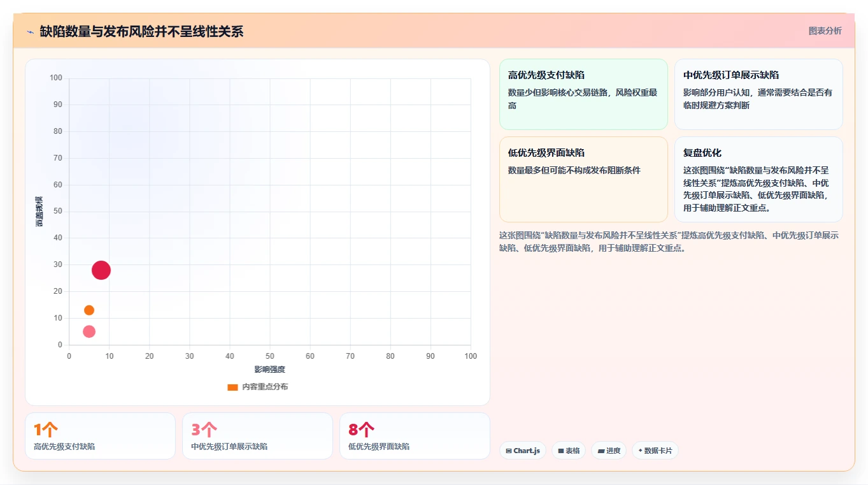Image resolution: width=868 pixels, height=485 pixels.
Task: Click the large red bubble on the chart
Action: click(x=101, y=270)
